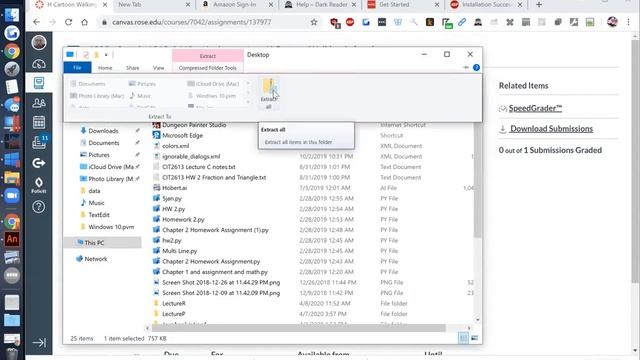The height and width of the screenshot is (360, 640).
Task: Select LectureR folder
Action: tap(173, 303)
